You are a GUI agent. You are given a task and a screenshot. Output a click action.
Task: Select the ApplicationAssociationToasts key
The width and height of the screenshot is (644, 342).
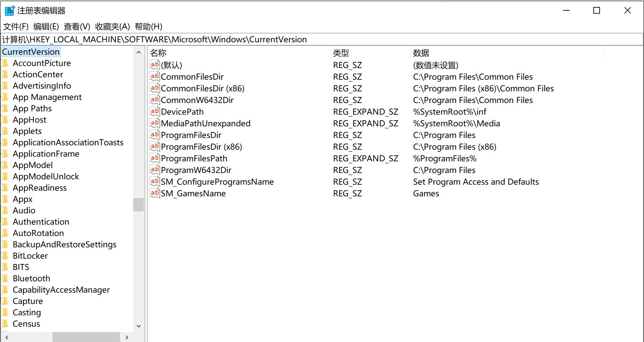[x=68, y=143]
